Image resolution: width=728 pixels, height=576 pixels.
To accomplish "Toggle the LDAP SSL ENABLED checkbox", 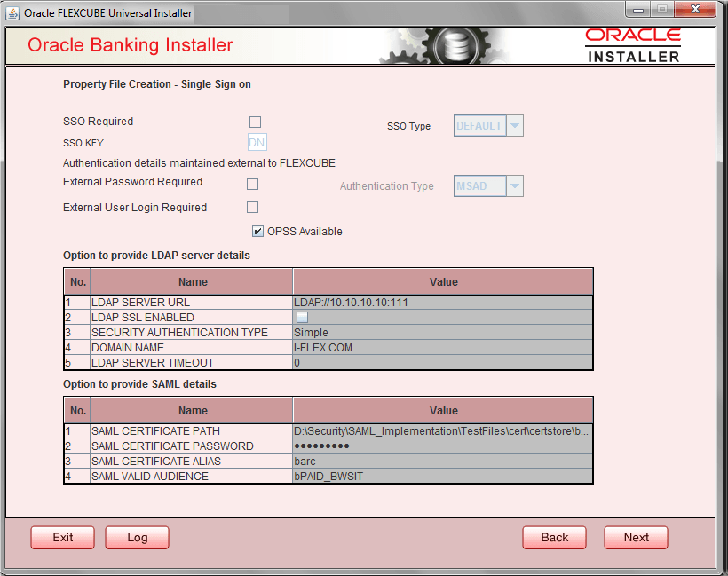I will pos(301,316).
